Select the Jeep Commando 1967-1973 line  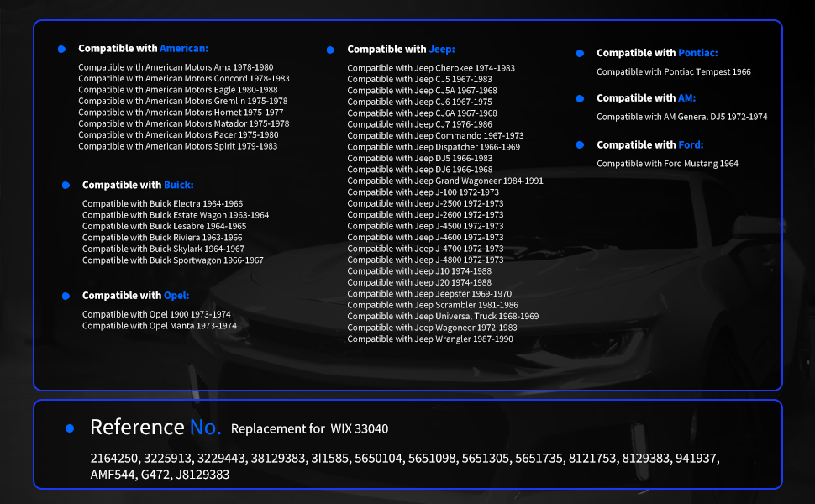click(x=435, y=135)
